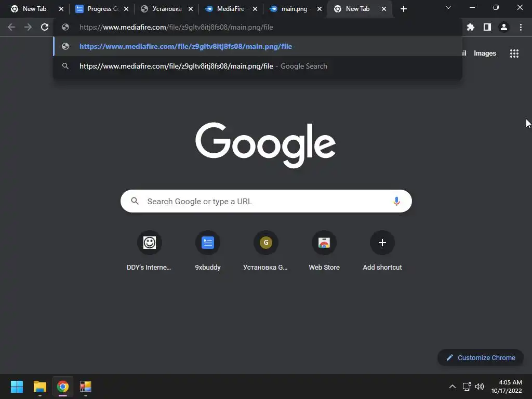The image size is (532, 399).
Task: Show hidden system tray icons
Action: [453, 387]
